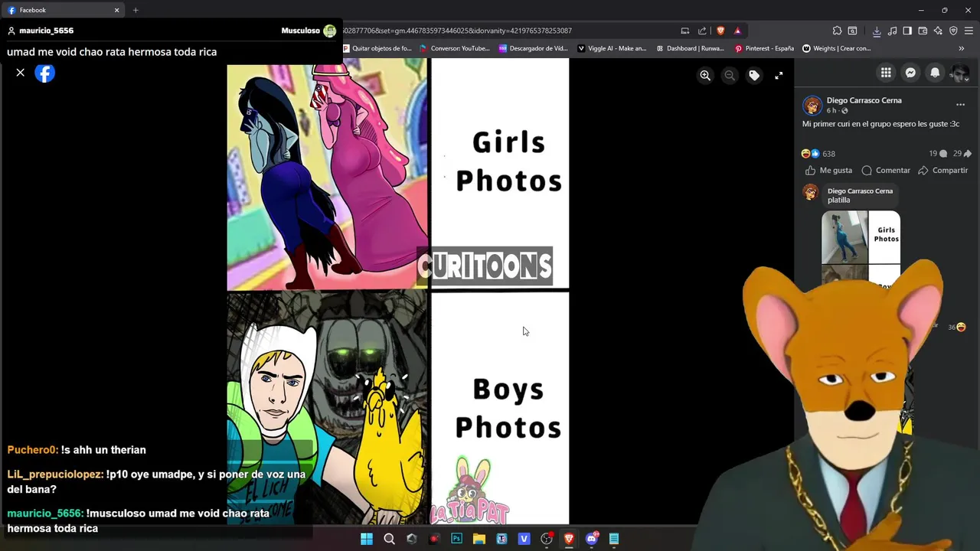Screen dimensions: 980x551
Task: Open the Brave browser taskbar icon
Action: (569, 539)
